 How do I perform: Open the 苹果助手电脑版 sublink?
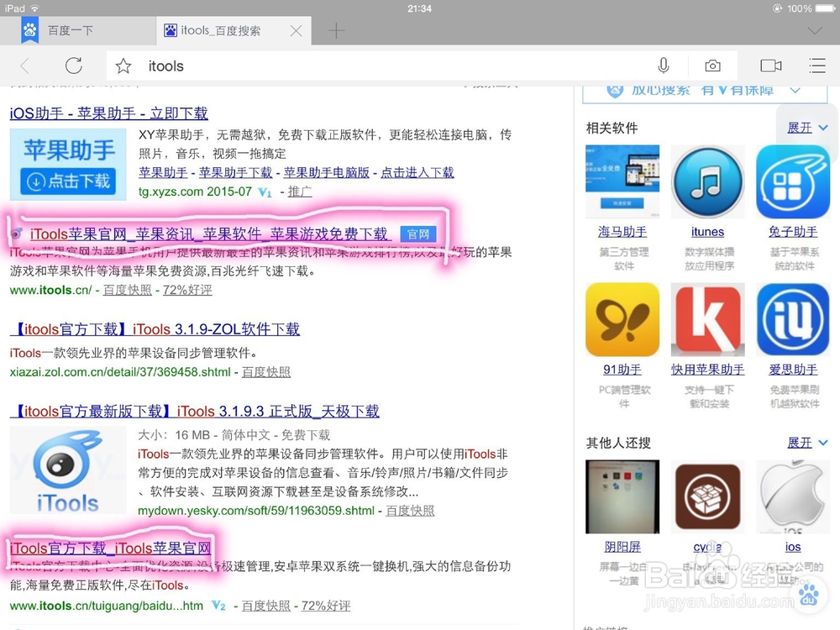click(x=326, y=172)
